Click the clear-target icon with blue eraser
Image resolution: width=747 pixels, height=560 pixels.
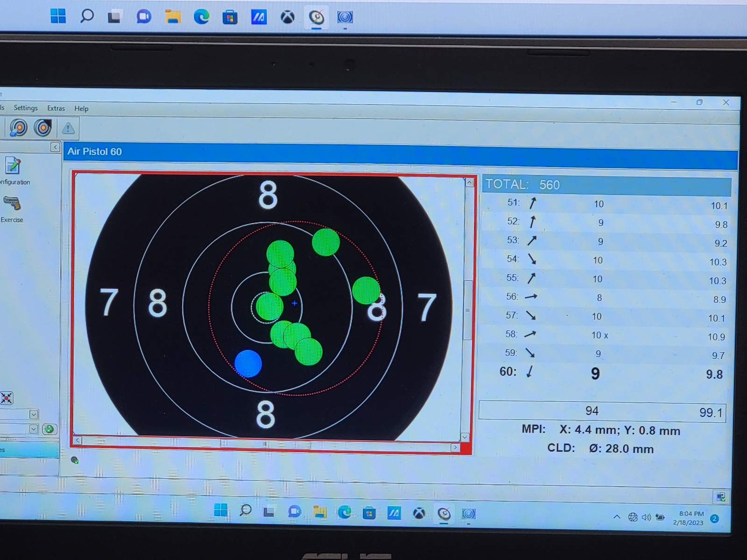point(18,128)
